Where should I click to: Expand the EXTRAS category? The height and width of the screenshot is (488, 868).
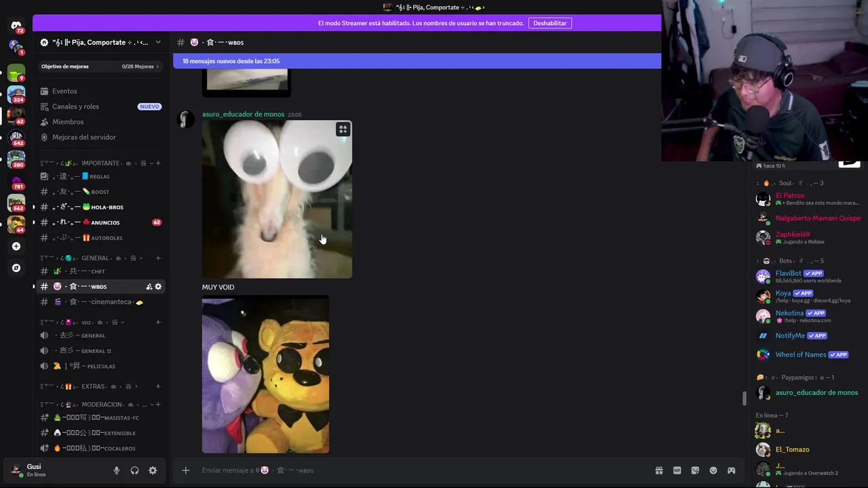coord(88,386)
